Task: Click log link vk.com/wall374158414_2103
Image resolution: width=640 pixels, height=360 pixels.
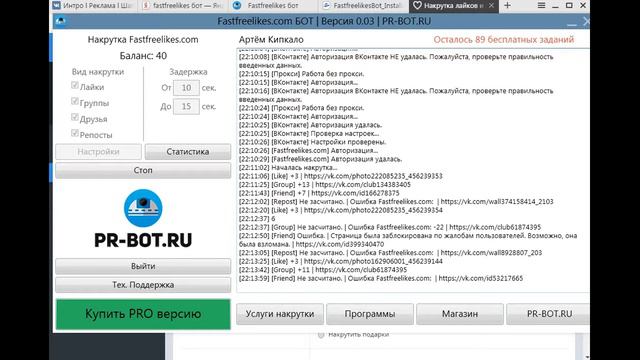Action: pos(497,202)
